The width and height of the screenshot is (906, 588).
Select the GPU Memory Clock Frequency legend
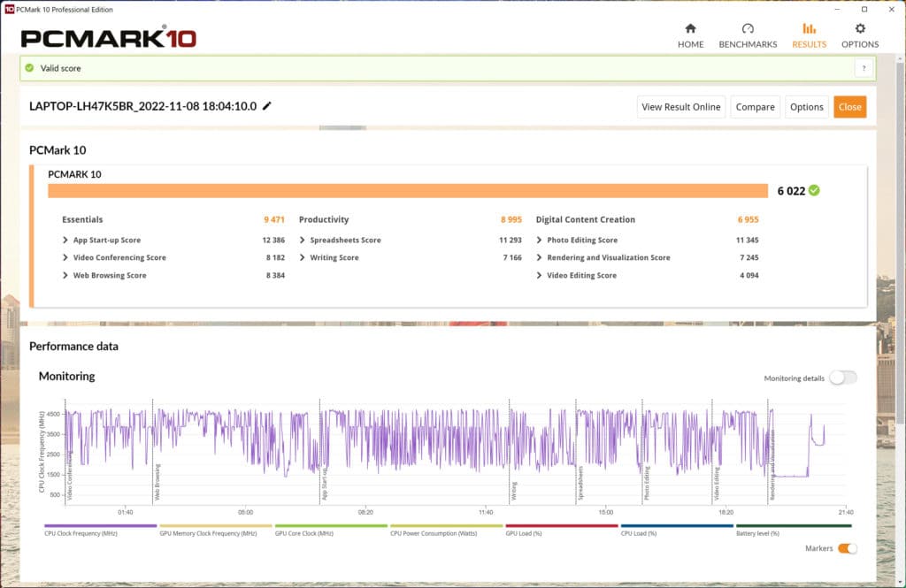click(x=216, y=526)
